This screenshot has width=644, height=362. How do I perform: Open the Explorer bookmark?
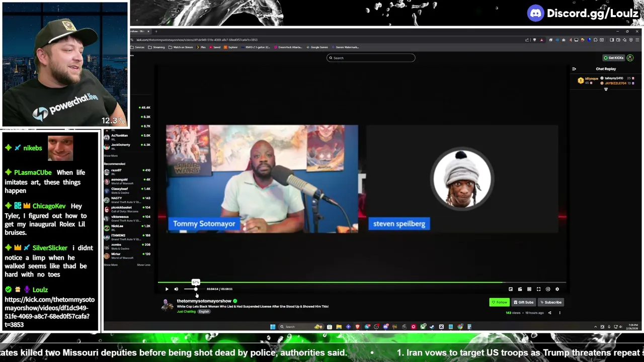[x=231, y=47]
